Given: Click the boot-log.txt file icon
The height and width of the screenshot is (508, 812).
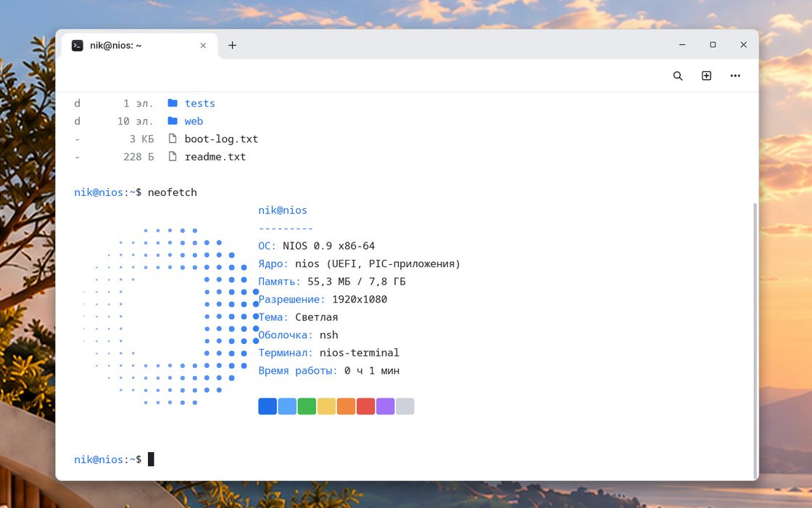Looking at the screenshot, I should pyautogui.click(x=173, y=139).
